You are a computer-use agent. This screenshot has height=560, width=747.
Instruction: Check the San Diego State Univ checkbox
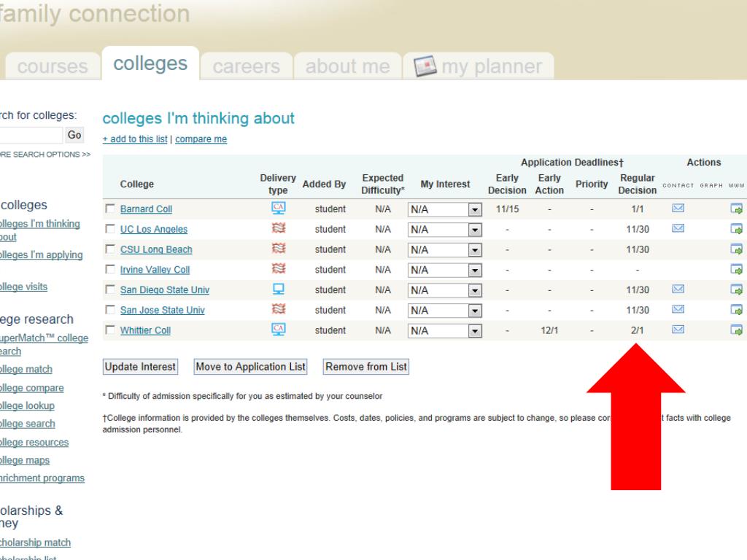click(x=110, y=289)
